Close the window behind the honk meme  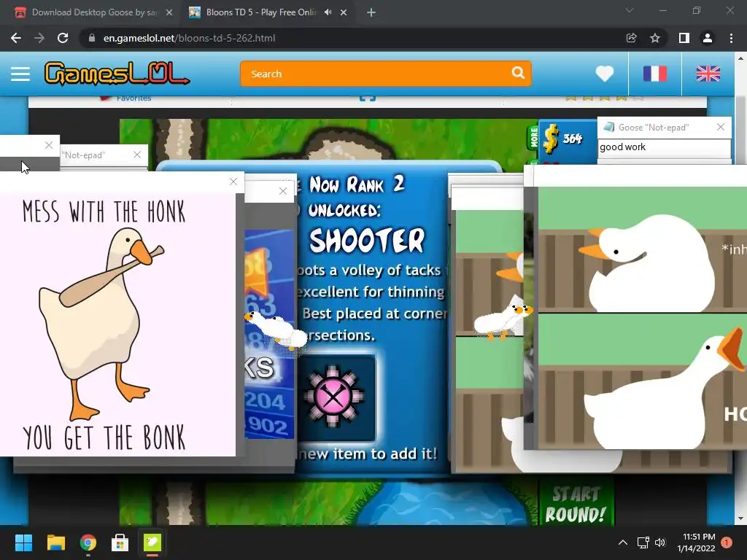click(283, 191)
